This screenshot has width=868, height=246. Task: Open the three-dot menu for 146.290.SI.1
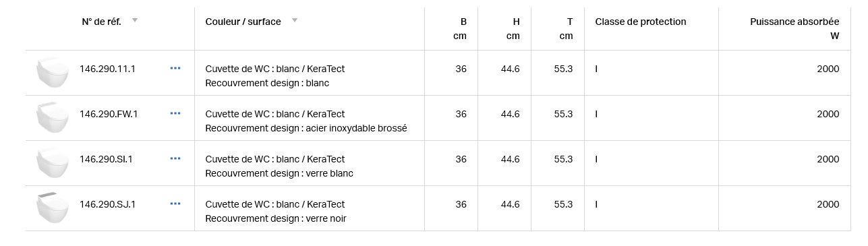[175, 158]
